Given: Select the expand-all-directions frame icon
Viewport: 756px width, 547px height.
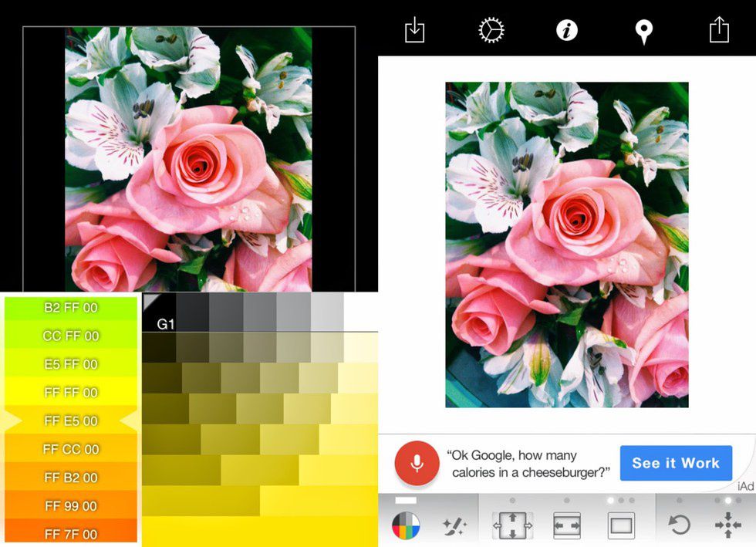Looking at the screenshot, I should [x=512, y=526].
